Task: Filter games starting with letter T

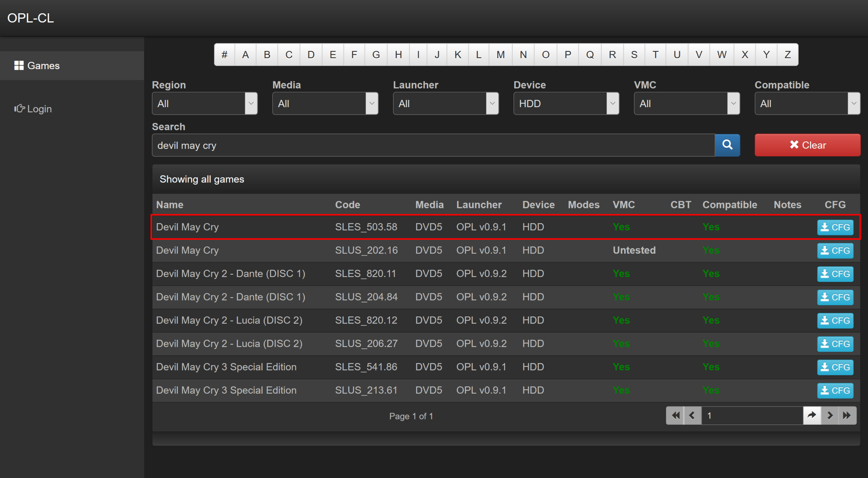Action: coord(655,55)
